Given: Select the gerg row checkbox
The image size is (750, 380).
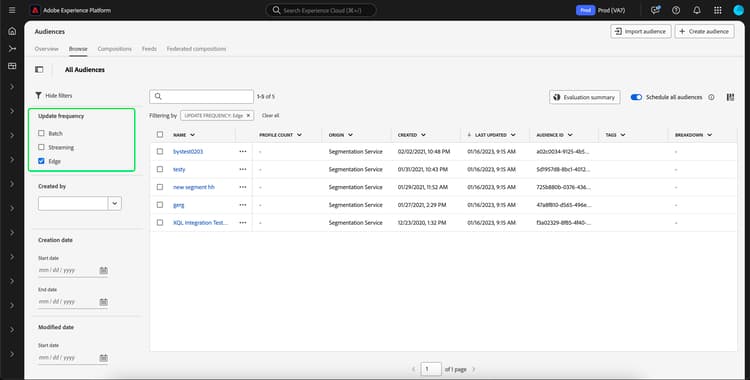Looking at the screenshot, I should 160,204.
